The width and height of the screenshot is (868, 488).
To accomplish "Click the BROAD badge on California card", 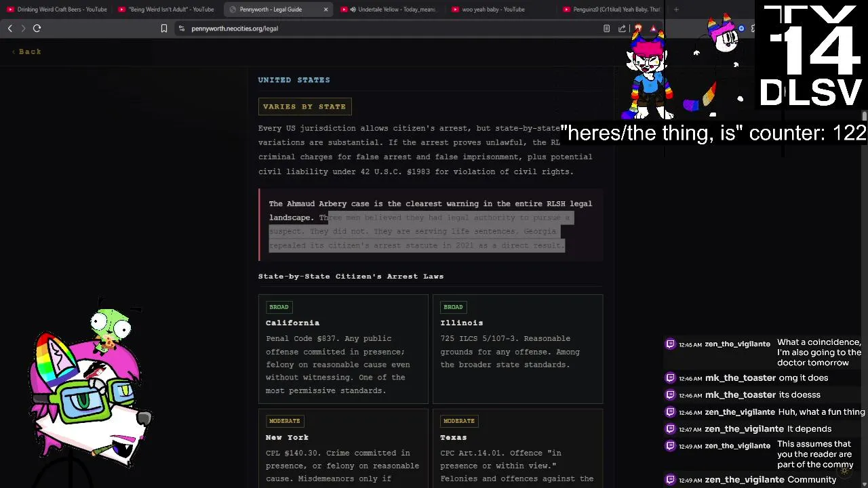I will [279, 307].
